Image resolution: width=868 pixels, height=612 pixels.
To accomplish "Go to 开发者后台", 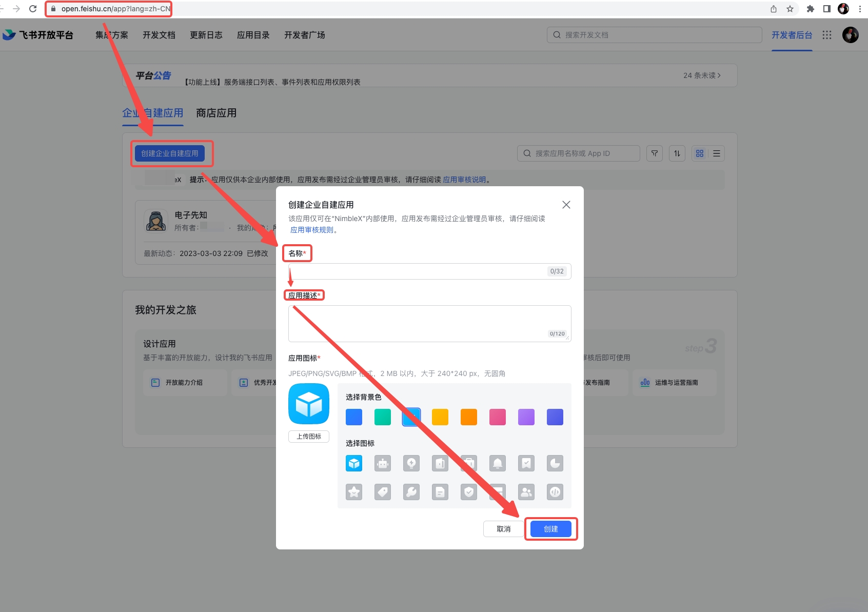I will coord(792,35).
